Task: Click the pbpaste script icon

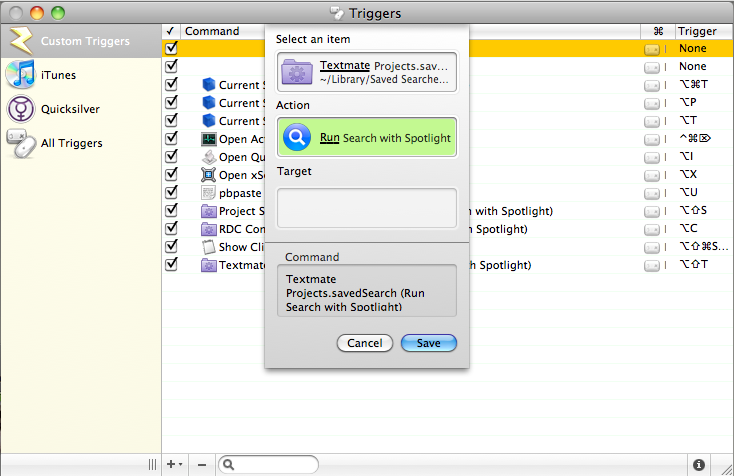Action: coord(208,193)
